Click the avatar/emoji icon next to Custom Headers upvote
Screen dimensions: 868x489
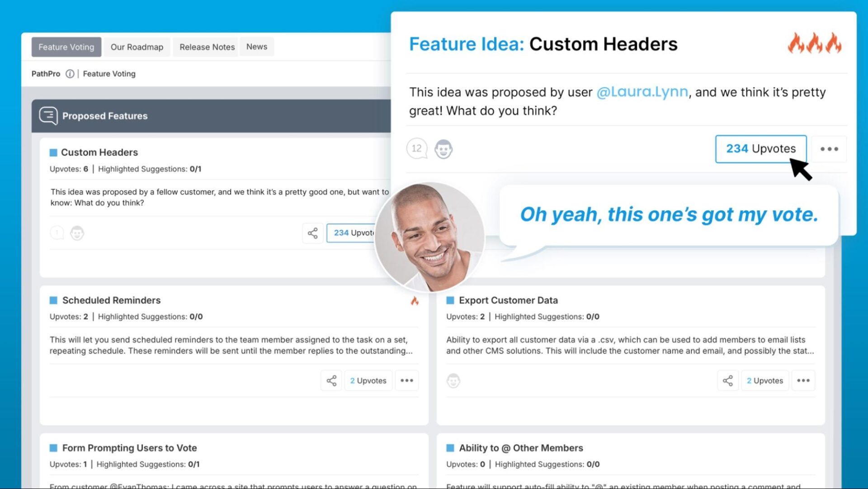[77, 233]
